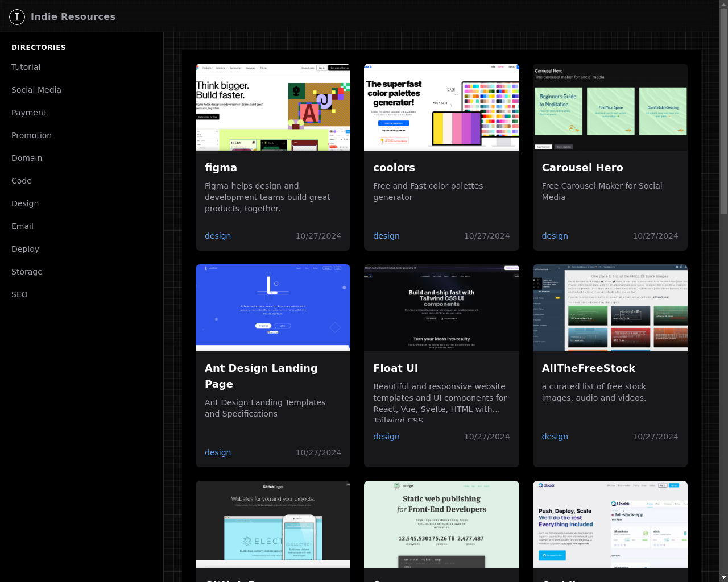Open the Domain directory
The width and height of the screenshot is (728, 582).
27,158
